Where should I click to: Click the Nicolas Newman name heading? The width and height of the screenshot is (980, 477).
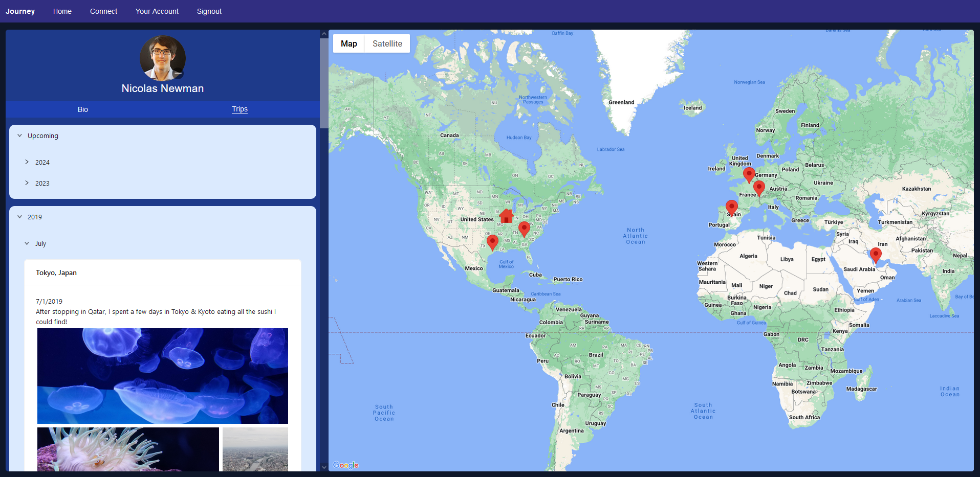point(163,88)
